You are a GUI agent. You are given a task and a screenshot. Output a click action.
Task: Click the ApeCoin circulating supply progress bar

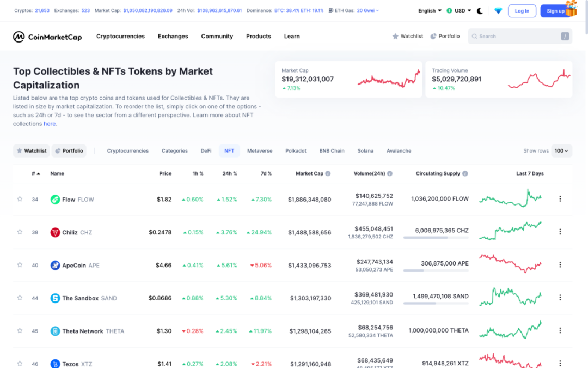tap(436, 271)
